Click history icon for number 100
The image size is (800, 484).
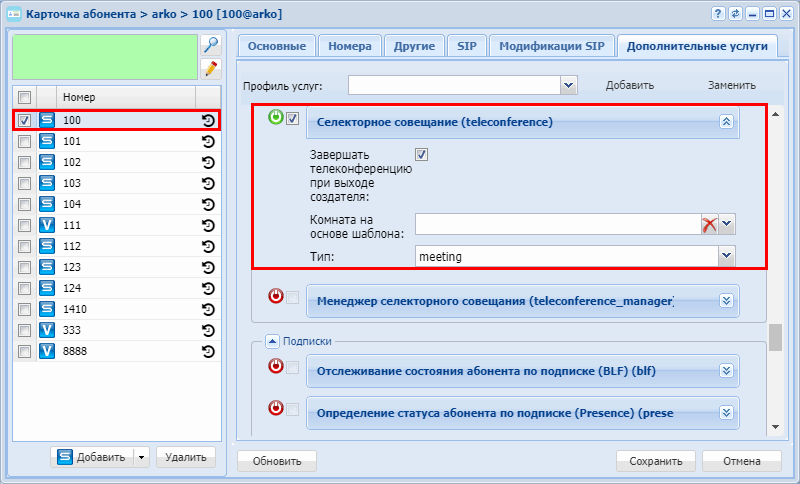tap(208, 120)
